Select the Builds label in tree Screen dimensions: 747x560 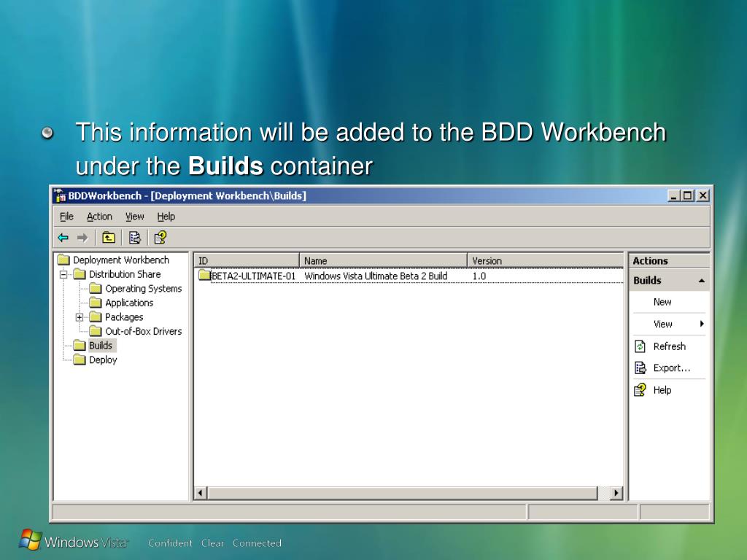[101, 346]
